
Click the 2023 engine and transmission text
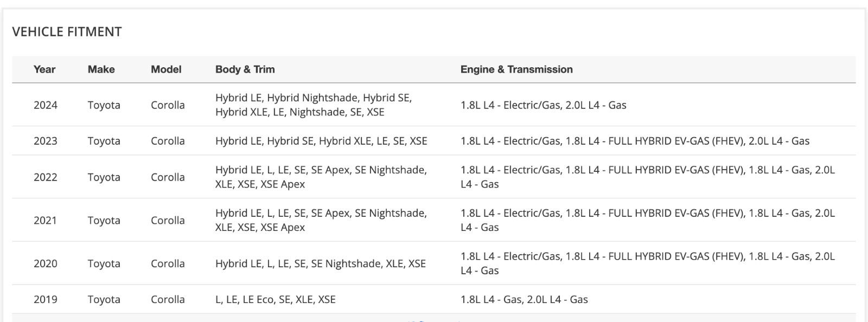pos(635,141)
